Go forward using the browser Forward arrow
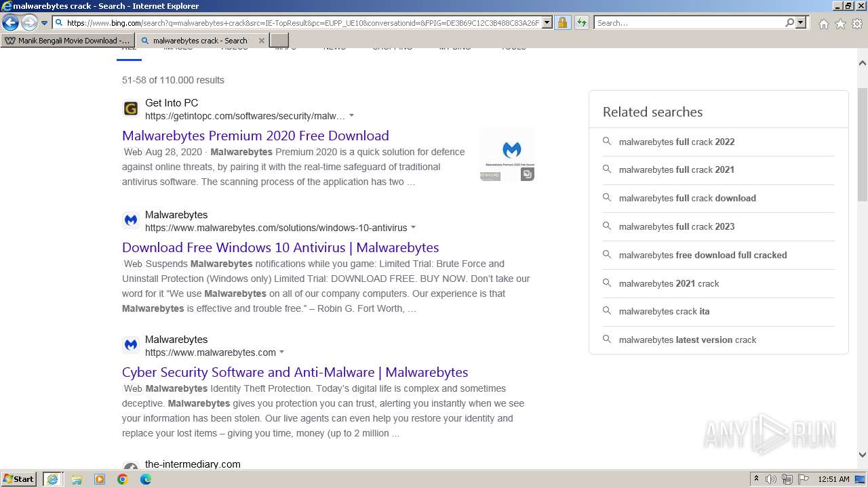Image resolution: width=868 pixels, height=488 pixels. pyautogui.click(x=29, y=23)
